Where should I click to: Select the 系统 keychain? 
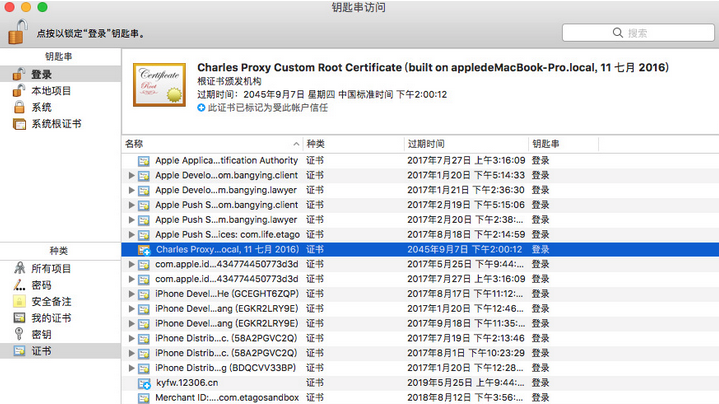point(61,107)
